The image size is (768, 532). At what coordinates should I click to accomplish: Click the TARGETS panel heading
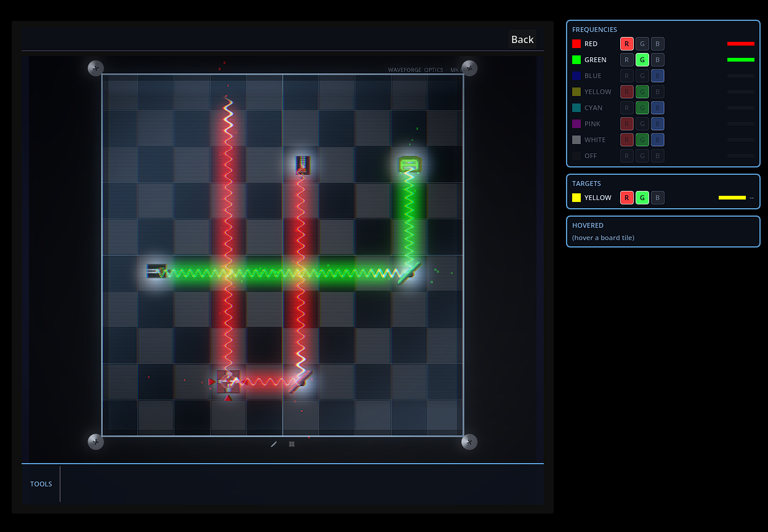(586, 183)
